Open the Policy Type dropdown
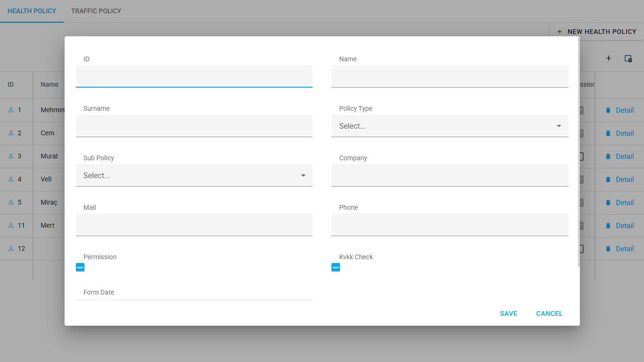644x362 pixels. click(449, 126)
